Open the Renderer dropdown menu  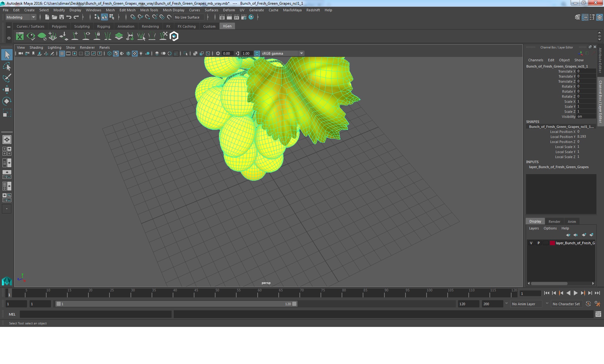pyautogui.click(x=87, y=47)
